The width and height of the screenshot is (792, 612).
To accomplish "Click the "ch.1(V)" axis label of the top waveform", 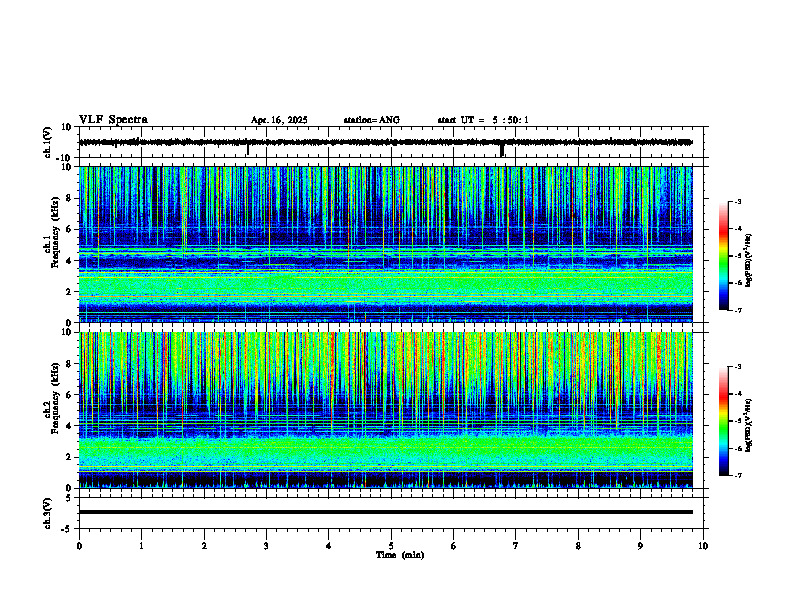I will [x=47, y=142].
